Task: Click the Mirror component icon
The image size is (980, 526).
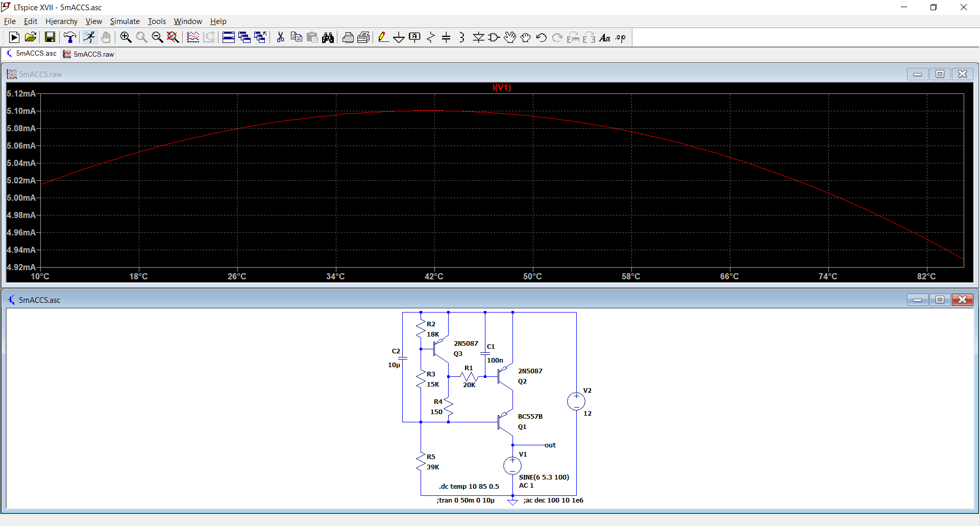Action: pos(589,37)
